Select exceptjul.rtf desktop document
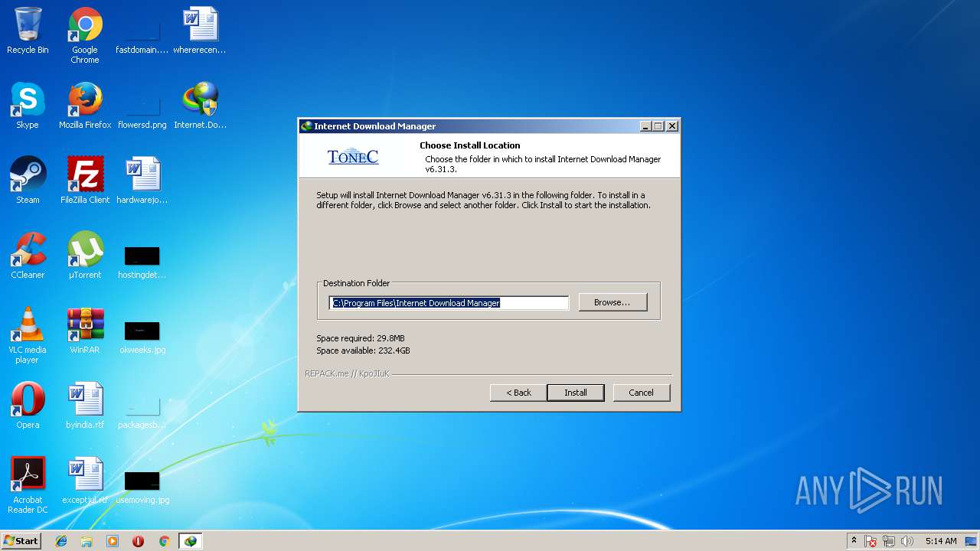 (85, 481)
